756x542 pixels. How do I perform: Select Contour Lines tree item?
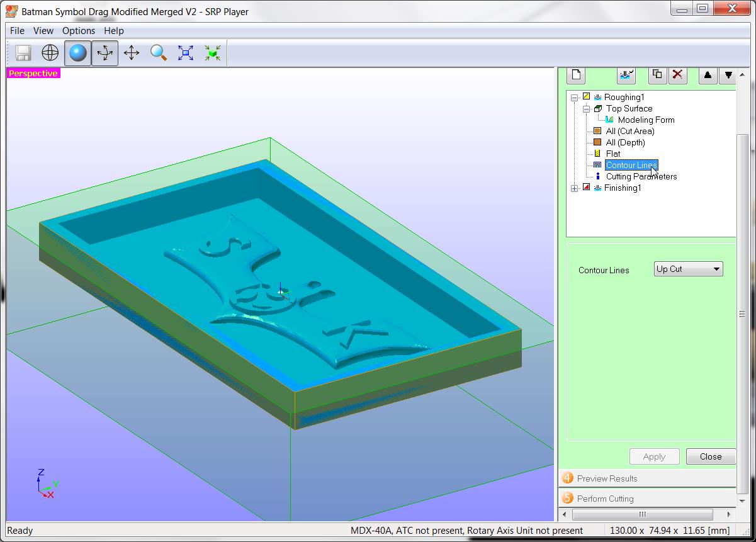coord(631,165)
